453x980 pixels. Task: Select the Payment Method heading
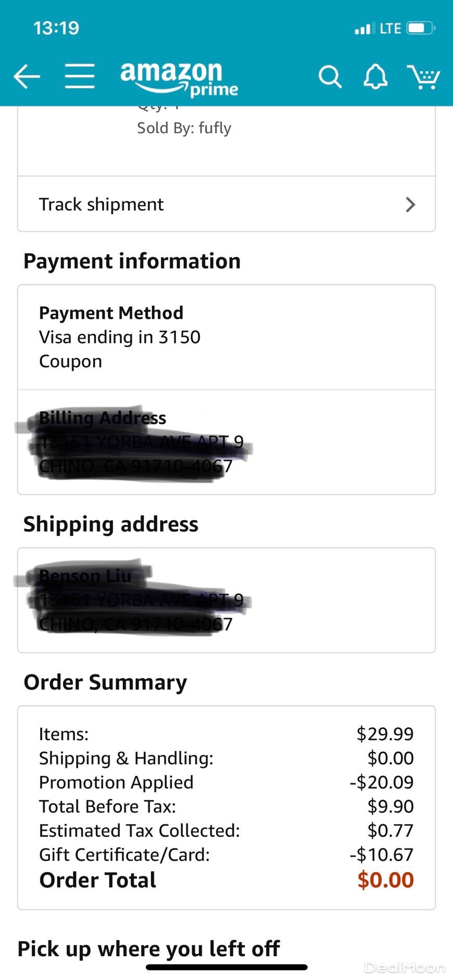tap(111, 313)
